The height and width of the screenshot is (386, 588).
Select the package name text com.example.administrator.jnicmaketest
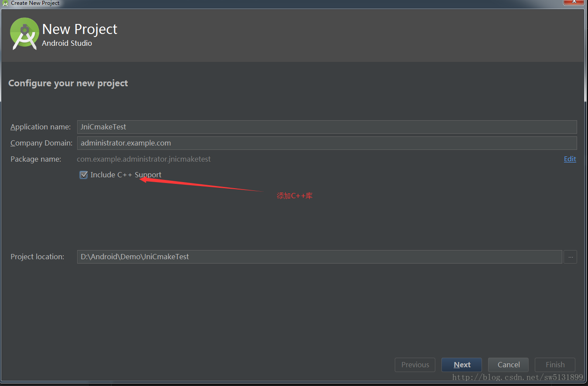click(144, 159)
